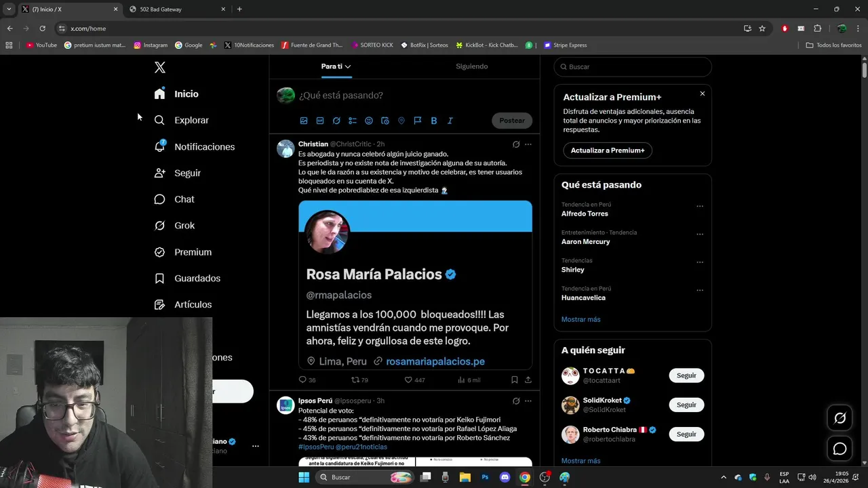Open the Inicio home icon

159,94
